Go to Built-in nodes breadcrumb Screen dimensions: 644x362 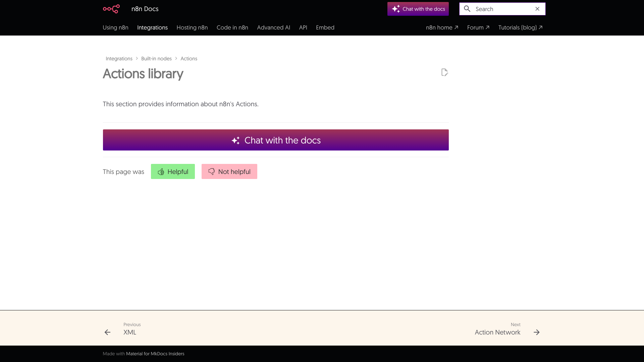point(156,59)
